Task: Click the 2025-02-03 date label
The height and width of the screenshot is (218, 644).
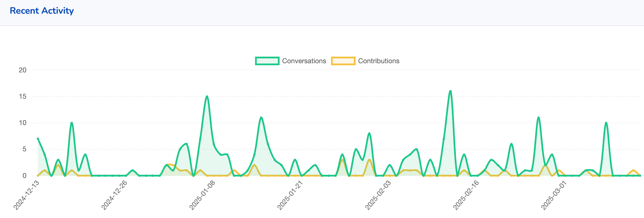Action: click(x=378, y=195)
